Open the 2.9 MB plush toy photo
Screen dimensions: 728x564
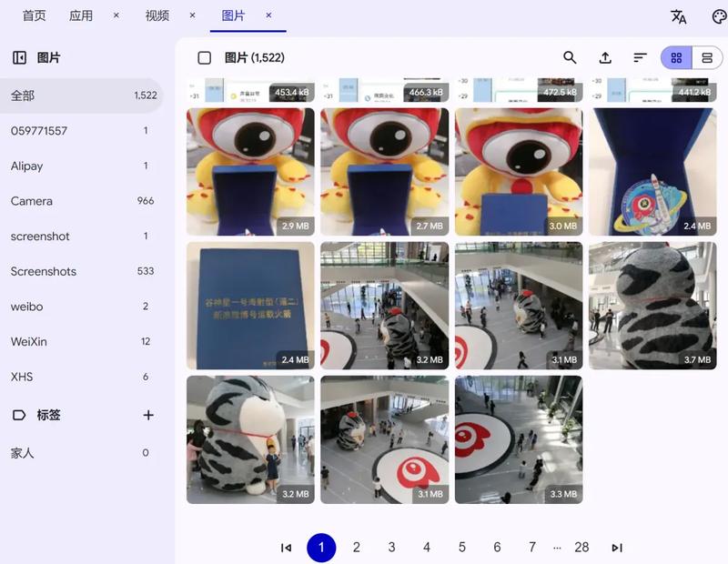pyautogui.click(x=250, y=172)
